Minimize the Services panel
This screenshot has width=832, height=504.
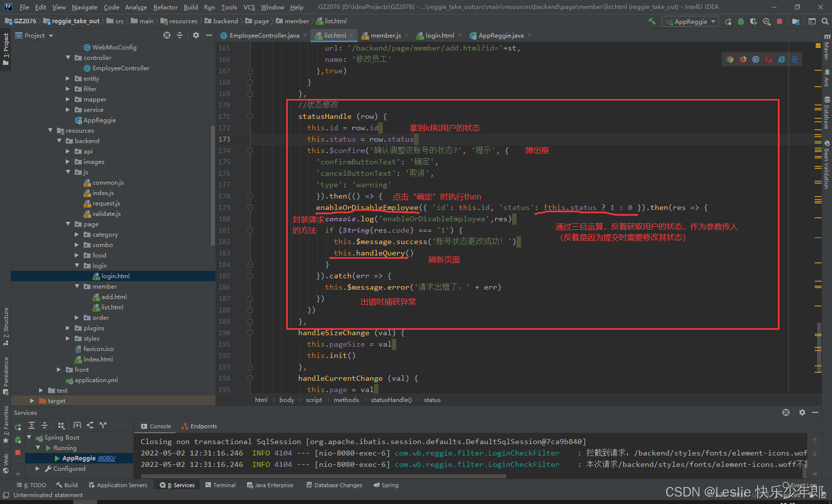(x=815, y=412)
